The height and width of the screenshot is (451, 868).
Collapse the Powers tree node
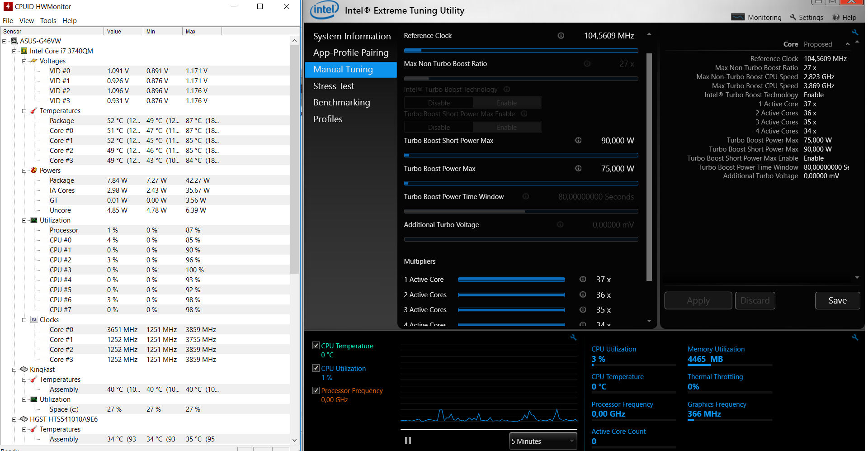24,171
